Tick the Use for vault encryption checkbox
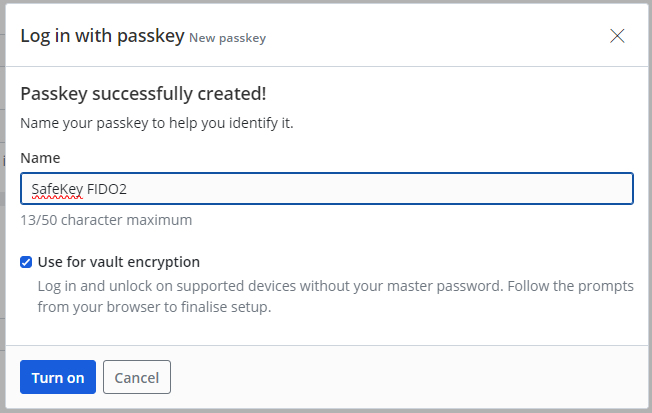 [26, 262]
